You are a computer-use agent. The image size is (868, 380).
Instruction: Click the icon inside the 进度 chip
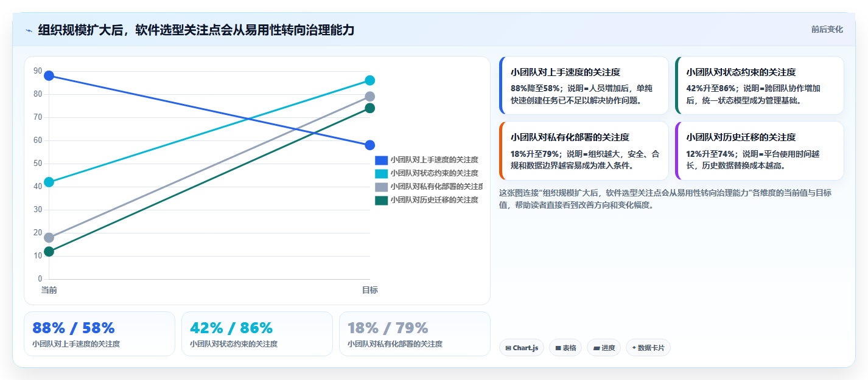tap(597, 348)
